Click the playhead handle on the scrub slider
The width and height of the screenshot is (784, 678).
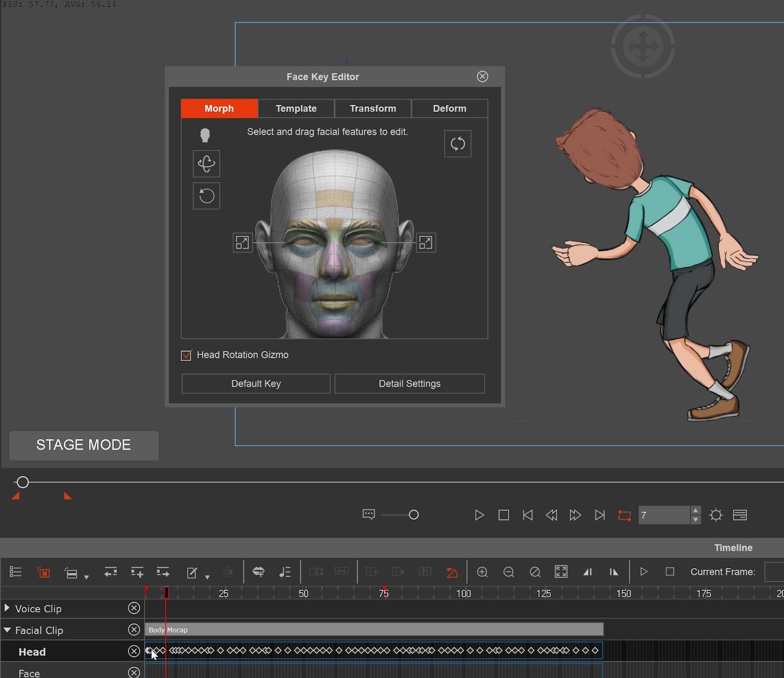tap(23, 482)
